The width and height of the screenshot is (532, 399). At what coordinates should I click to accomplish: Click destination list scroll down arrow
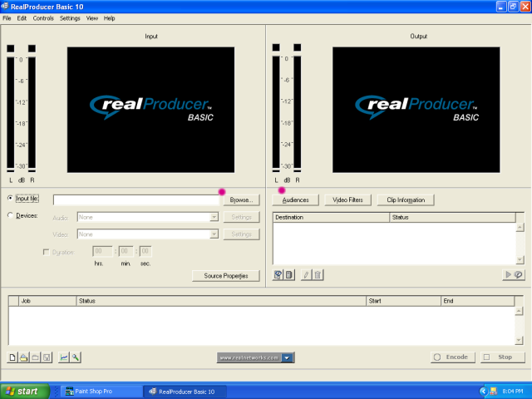point(520,260)
